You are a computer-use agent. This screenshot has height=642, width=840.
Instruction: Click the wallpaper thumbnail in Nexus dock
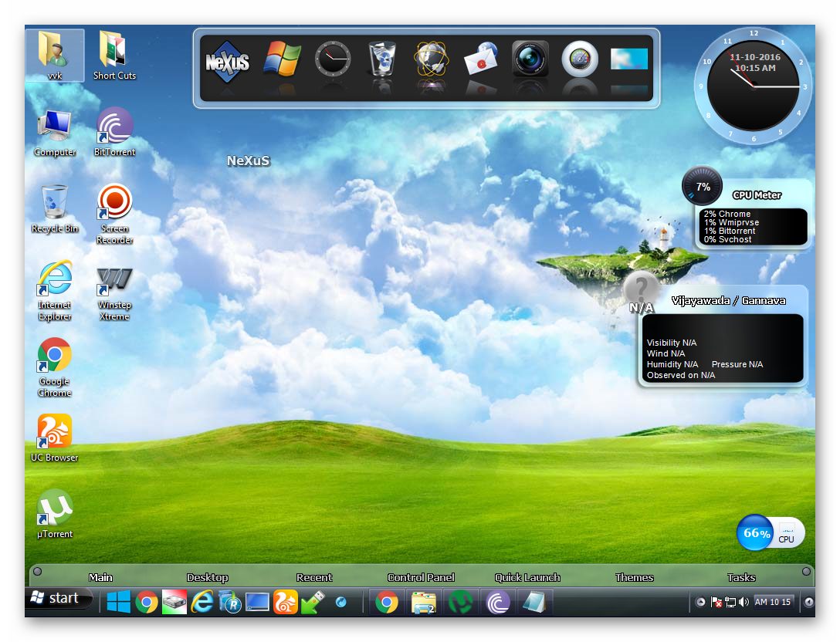coord(629,59)
